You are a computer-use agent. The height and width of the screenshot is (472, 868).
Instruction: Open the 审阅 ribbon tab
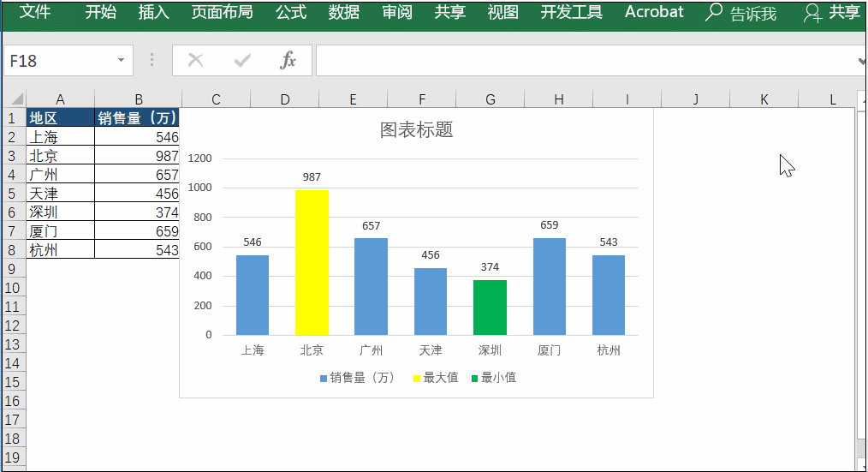397,12
